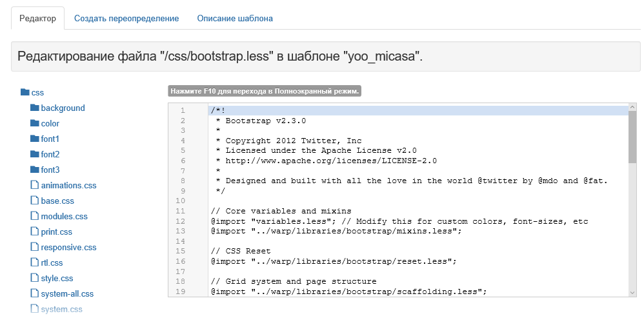Open base.css file link
Screen dimensions: 644x316
click(x=57, y=201)
